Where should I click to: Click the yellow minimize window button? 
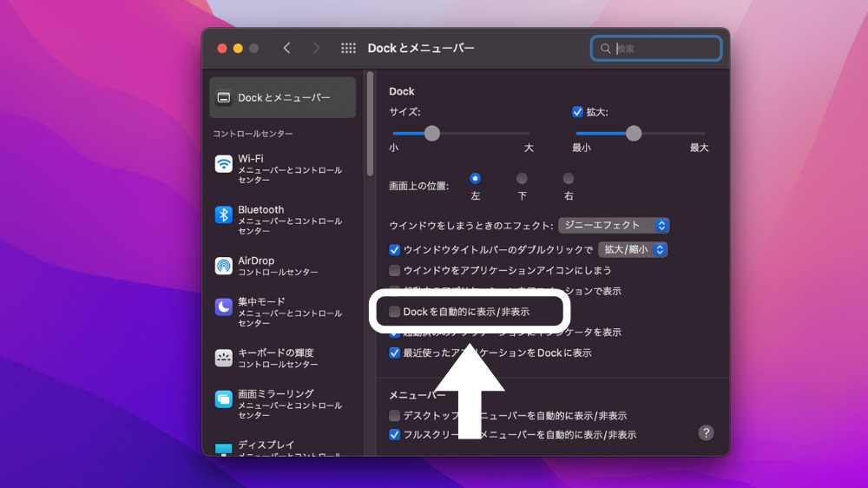pos(238,48)
